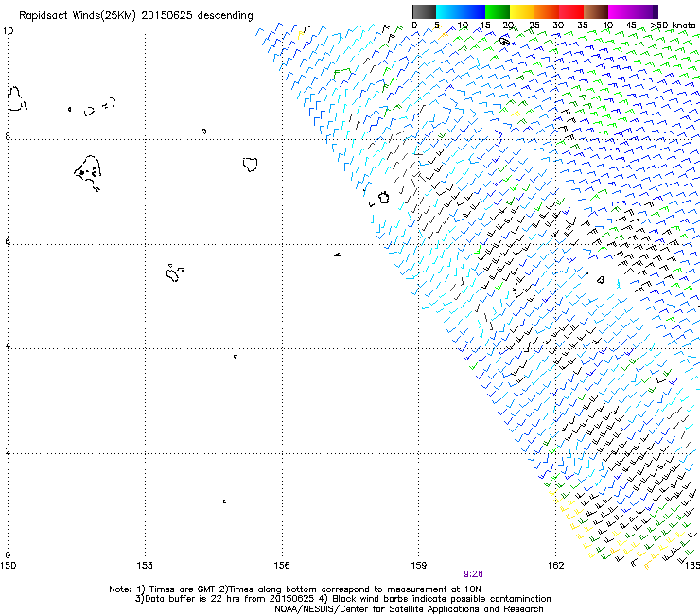
Task: Click the latitude label 4
Action: (x=8, y=345)
